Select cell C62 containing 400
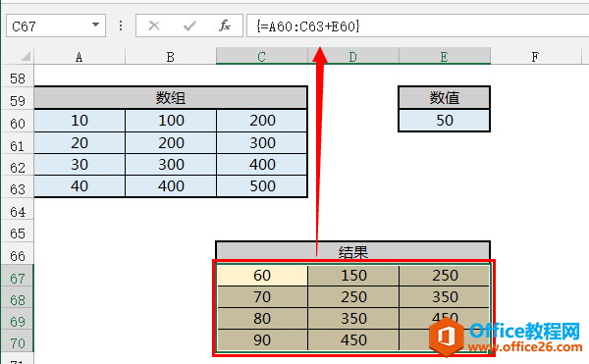 (x=262, y=165)
